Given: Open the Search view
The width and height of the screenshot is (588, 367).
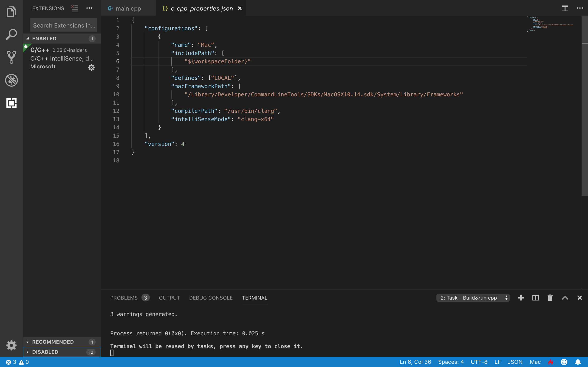Looking at the screenshot, I should click(x=11, y=34).
